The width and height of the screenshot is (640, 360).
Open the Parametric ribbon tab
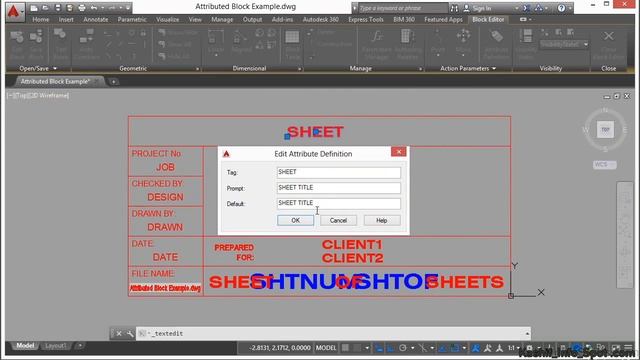coord(132,19)
